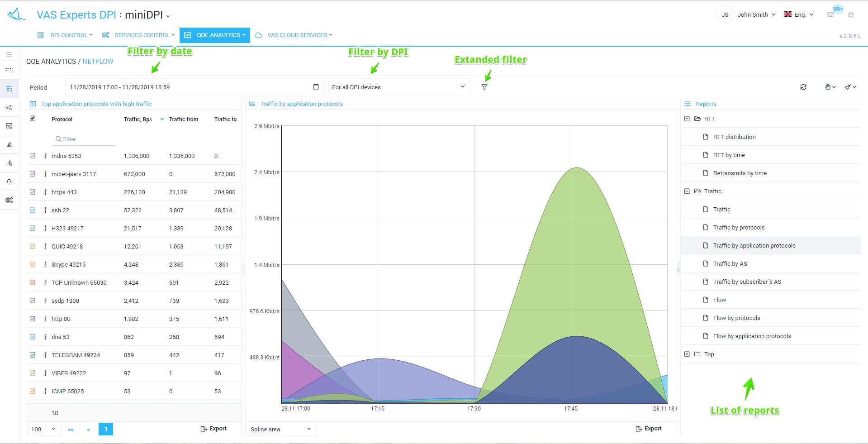Open the 'For all DPI devices' dropdown
This screenshot has height=444, width=868.
click(x=398, y=87)
